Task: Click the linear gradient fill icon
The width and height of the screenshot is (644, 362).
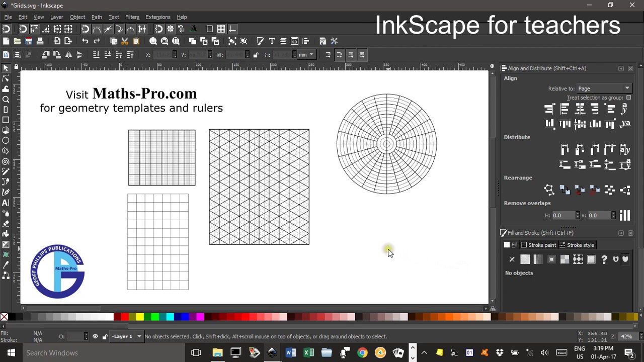Action: [538, 259]
